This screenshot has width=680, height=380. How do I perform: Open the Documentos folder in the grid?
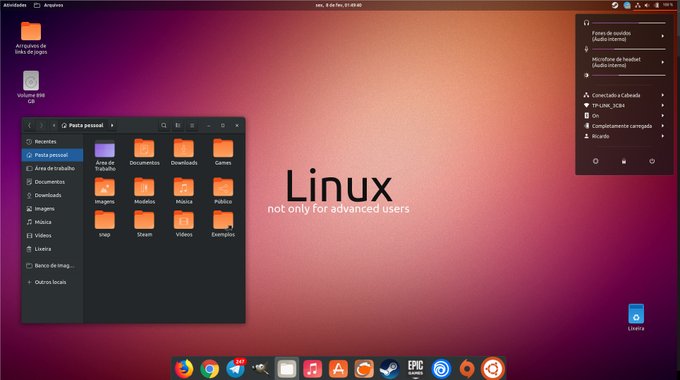coord(144,152)
